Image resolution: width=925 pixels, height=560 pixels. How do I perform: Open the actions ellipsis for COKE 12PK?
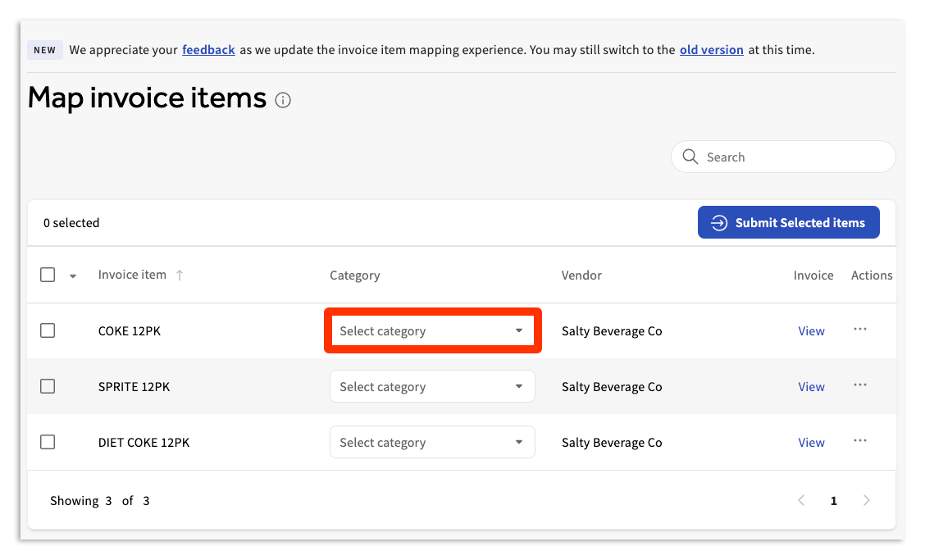[859, 330]
